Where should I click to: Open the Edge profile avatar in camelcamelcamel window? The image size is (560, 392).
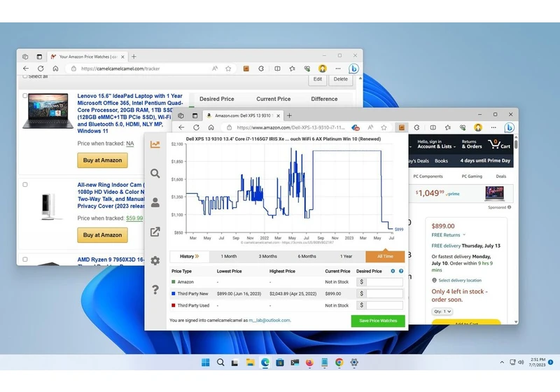pyautogui.click(x=323, y=69)
